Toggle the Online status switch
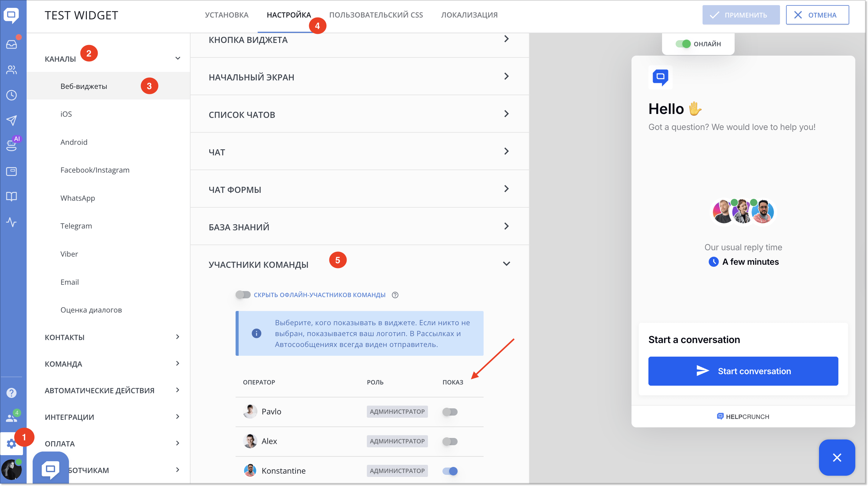868x486 pixels. click(x=683, y=44)
